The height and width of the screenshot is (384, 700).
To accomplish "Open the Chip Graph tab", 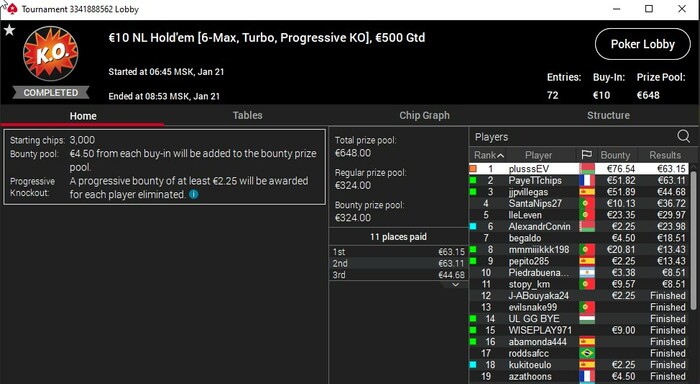I will pyautogui.click(x=424, y=115).
